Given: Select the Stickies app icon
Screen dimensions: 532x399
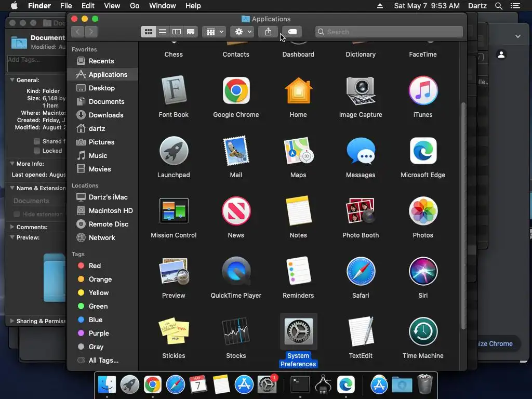Looking at the screenshot, I should pyautogui.click(x=174, y=331).
